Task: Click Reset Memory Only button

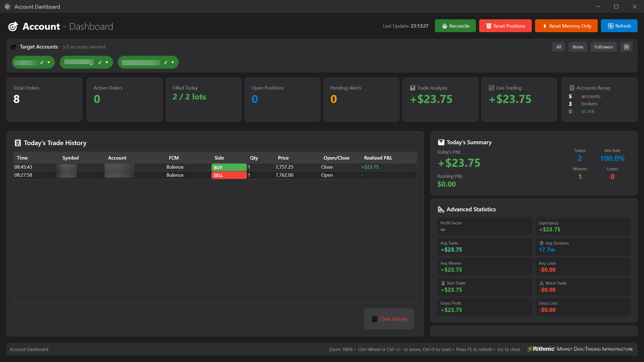Action: pyautogui.click(x=566, y=26)
